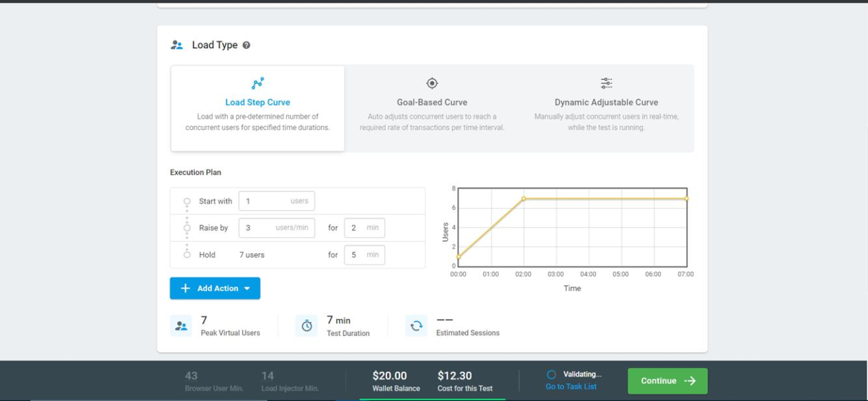
Task: Click the Test Duration stopwatch icon
Action: 307,326
